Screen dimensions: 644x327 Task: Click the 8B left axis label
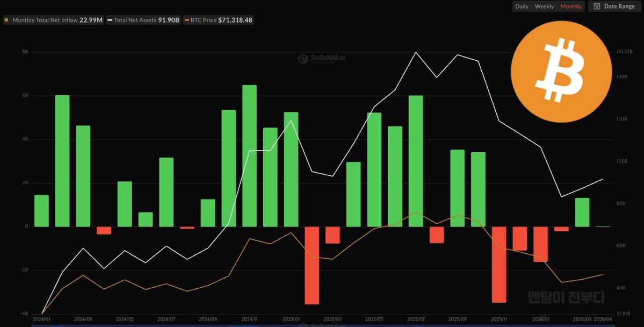(25, 52)
